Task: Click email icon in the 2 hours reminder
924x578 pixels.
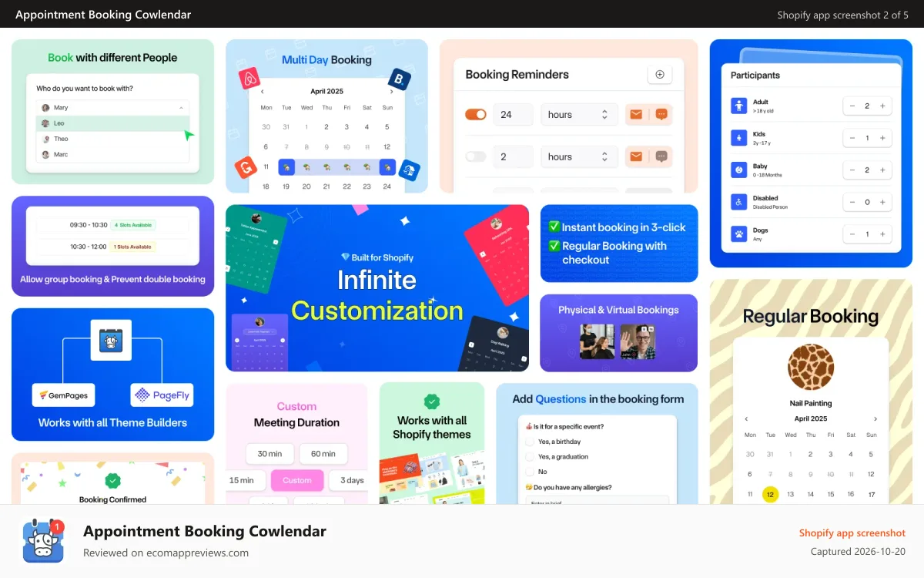Action: tap(636, 156)
